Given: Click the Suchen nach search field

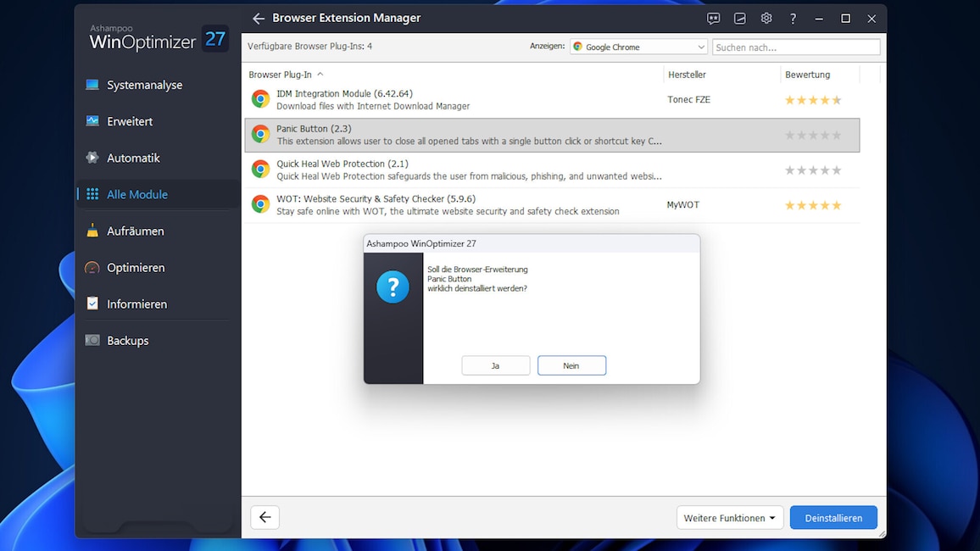Looking at the screenshot, I should tap(796, 47).
